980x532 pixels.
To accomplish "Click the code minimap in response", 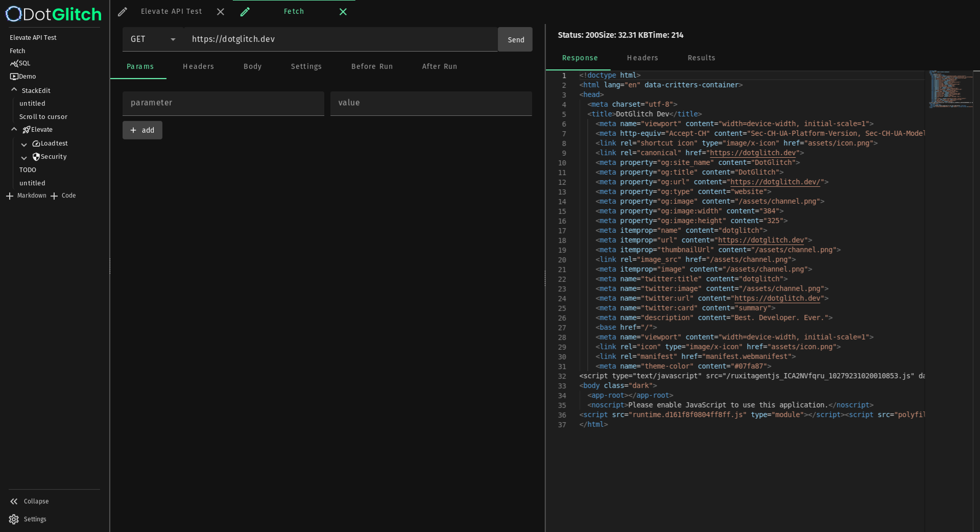I will (x=951, y=89).
